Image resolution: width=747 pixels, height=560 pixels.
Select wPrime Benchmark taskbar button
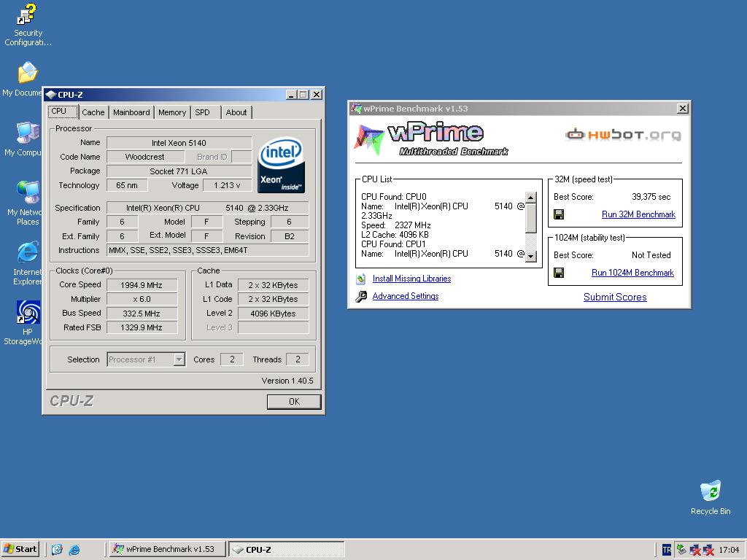pos(166,549)
